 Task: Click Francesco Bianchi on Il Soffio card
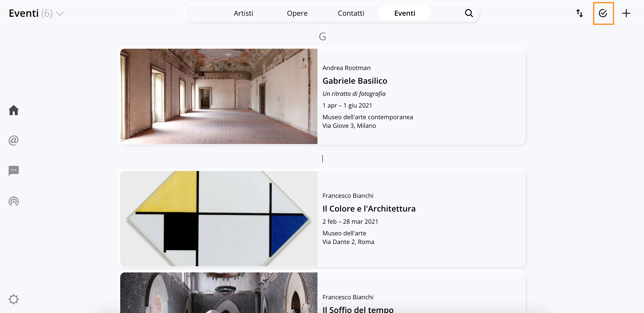[x=348, y=297]
